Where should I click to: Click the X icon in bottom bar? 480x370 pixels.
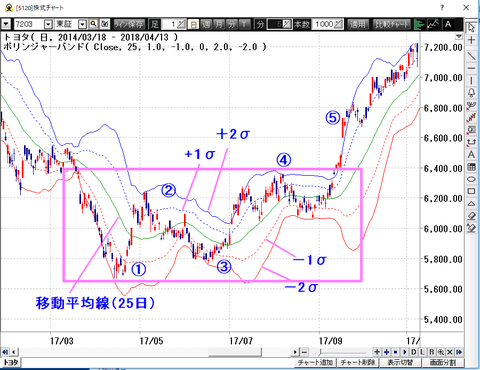450,352
